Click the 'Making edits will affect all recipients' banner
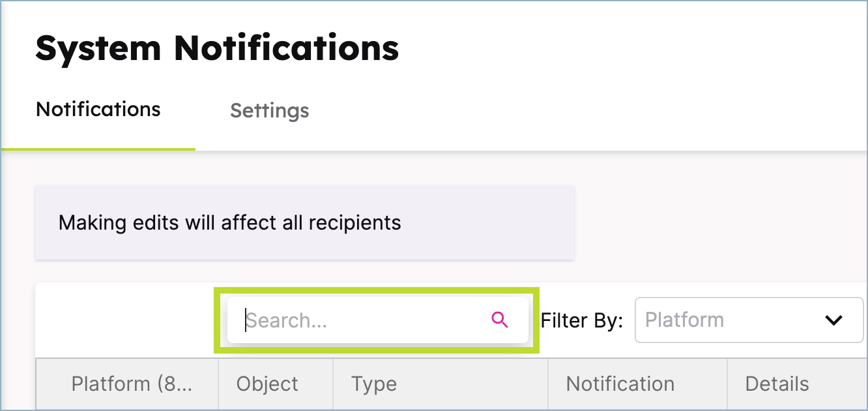The height and width of the screenshot is (411, 868). point(304,222)
